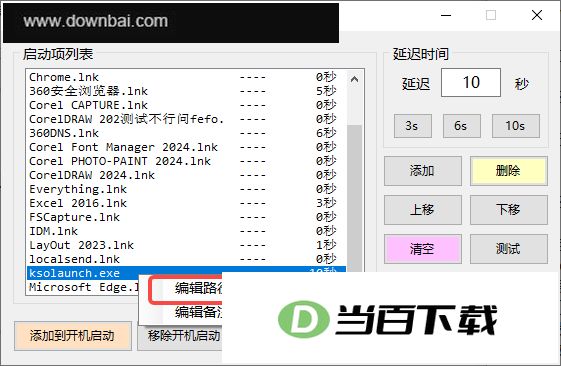This screenshot has width=561, height=366.
Task: Click the yellow 删除 button
Action: coord(508,171)
